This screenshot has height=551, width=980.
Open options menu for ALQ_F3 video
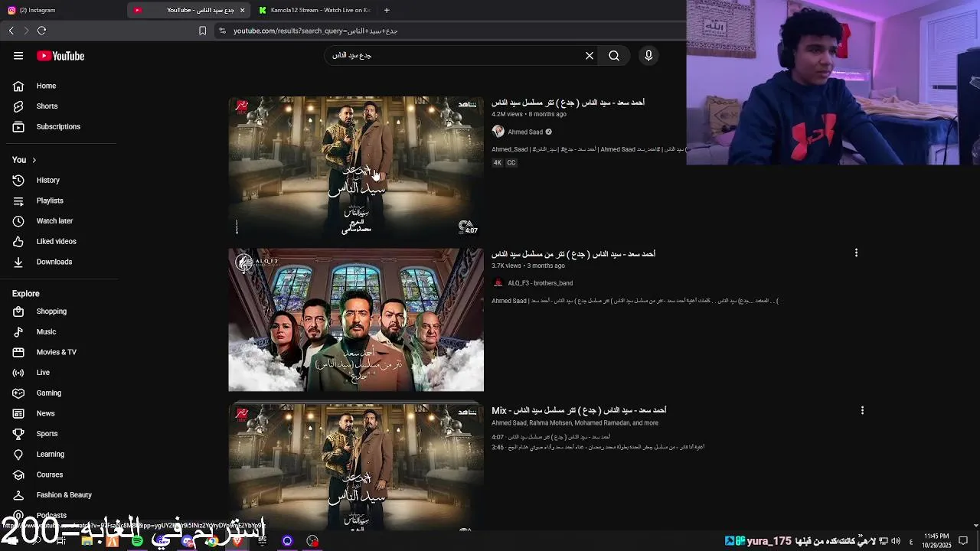pos(856,253)
